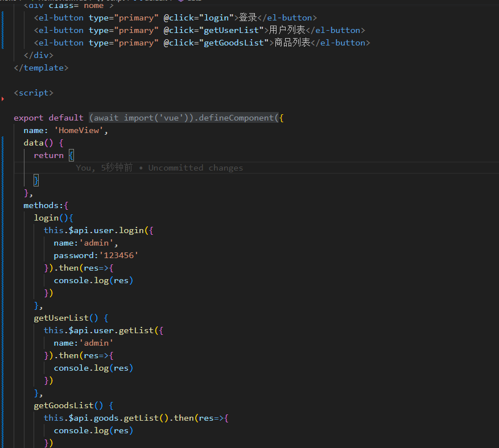The width and height of the screenshot is (499, 448).
Task: Click the methods: property key
Action: point(43,205)
